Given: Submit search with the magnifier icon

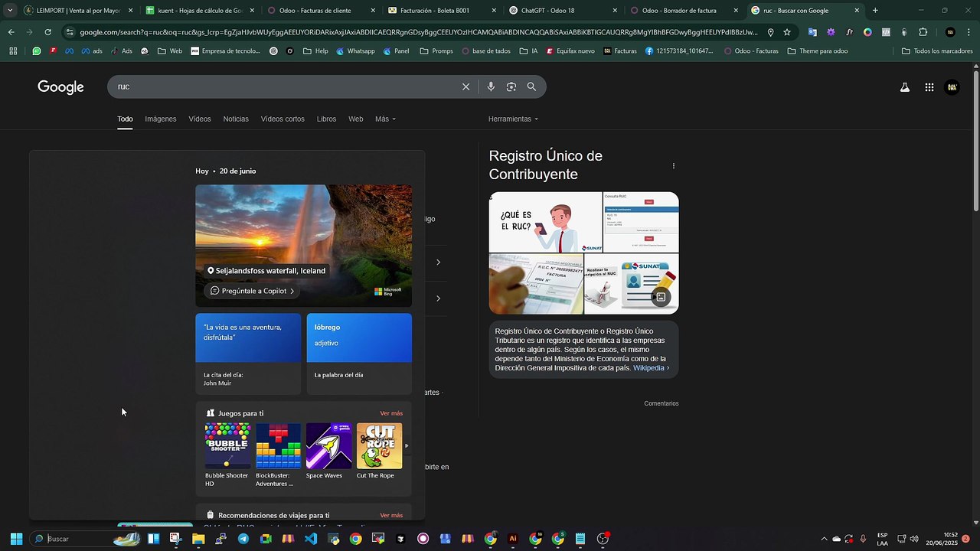Looking at the screenshot, I should [531, 86].
